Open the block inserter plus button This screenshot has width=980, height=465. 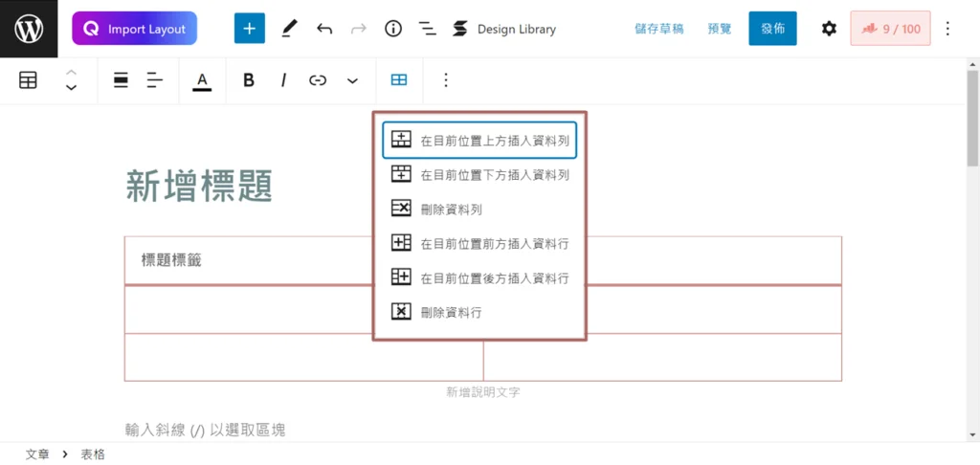coord(250,29)
